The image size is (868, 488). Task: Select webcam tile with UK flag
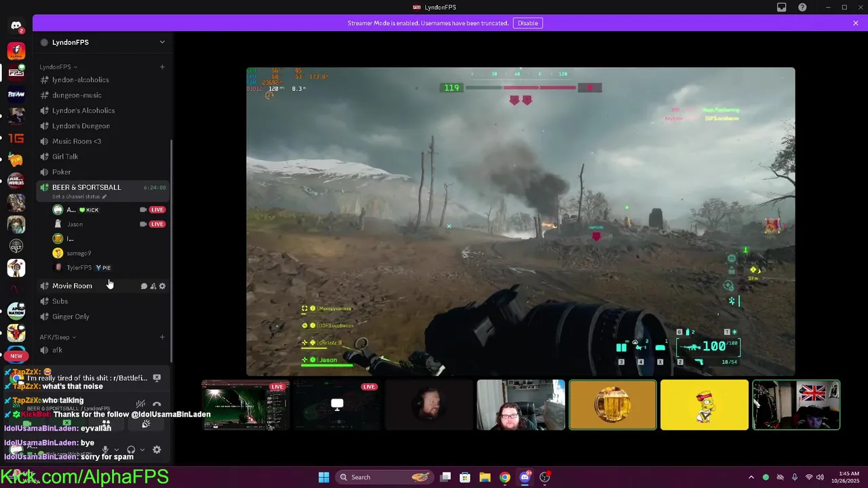point(796,405)
